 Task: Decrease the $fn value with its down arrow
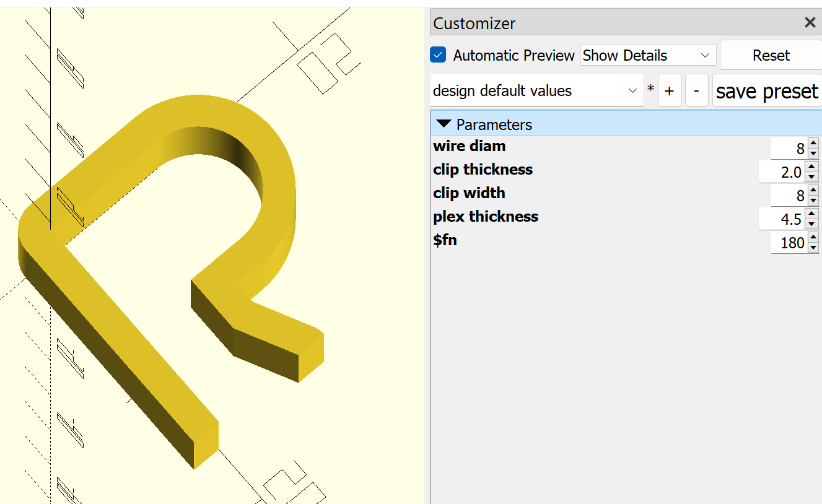[x=812, y=246]
